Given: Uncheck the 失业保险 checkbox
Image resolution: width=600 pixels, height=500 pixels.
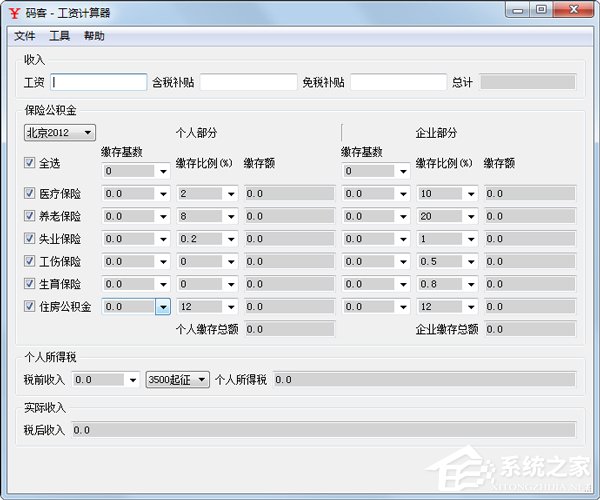Looking at the screenshot, I should coord(29,238).
